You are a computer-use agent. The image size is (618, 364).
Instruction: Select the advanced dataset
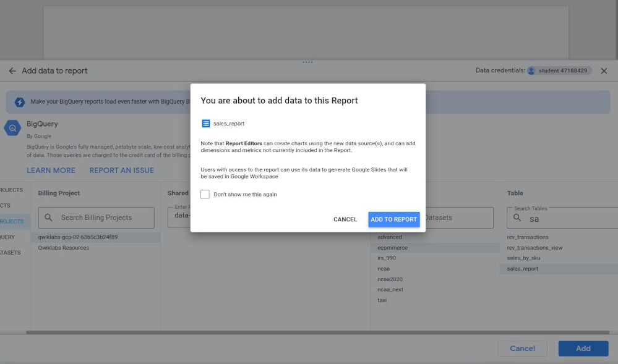click(x=435, y=237)
